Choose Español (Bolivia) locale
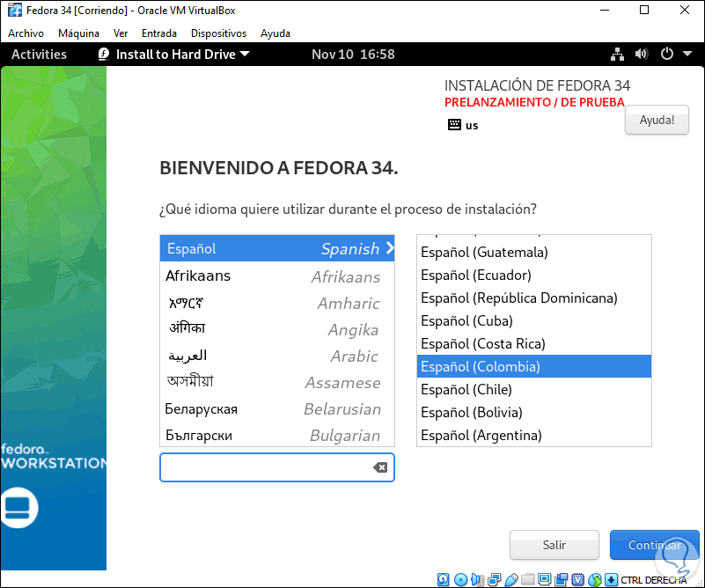705x588 pixels. 533,412
